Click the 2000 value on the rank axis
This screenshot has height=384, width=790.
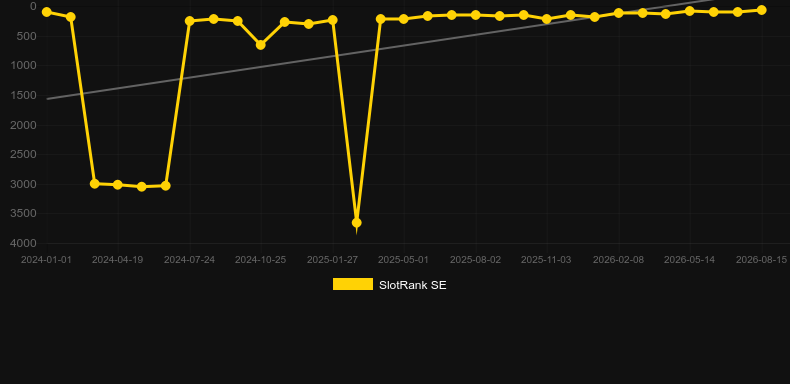24,125
